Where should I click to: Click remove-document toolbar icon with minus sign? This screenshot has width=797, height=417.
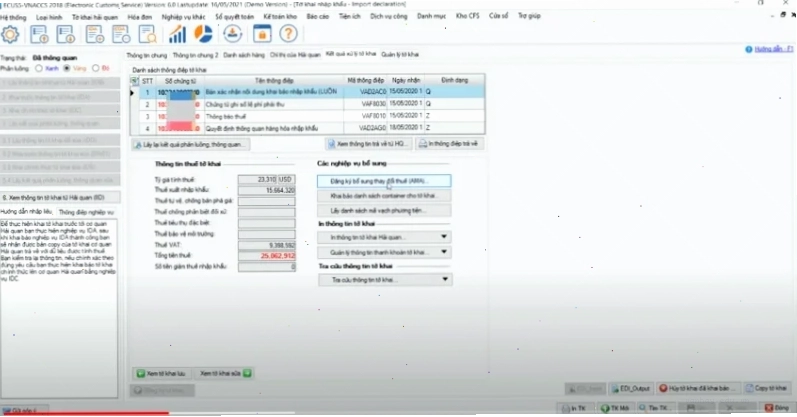click(x=121, y=34)
